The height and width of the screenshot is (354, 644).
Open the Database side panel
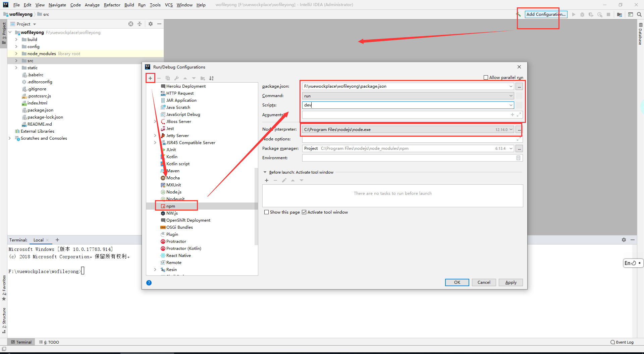(640, 35)
